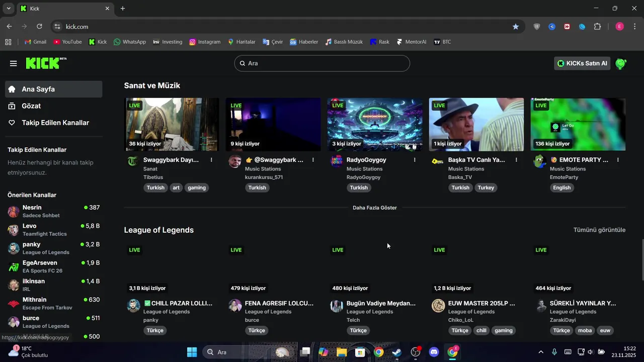Click RadyoGoygoy channel avatar
The width and height of the screenshot is (644, 362).
(337, 161)
